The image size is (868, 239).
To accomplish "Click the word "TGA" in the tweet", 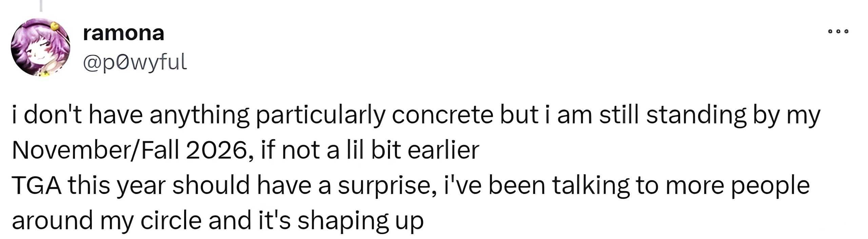I will 37,185.
